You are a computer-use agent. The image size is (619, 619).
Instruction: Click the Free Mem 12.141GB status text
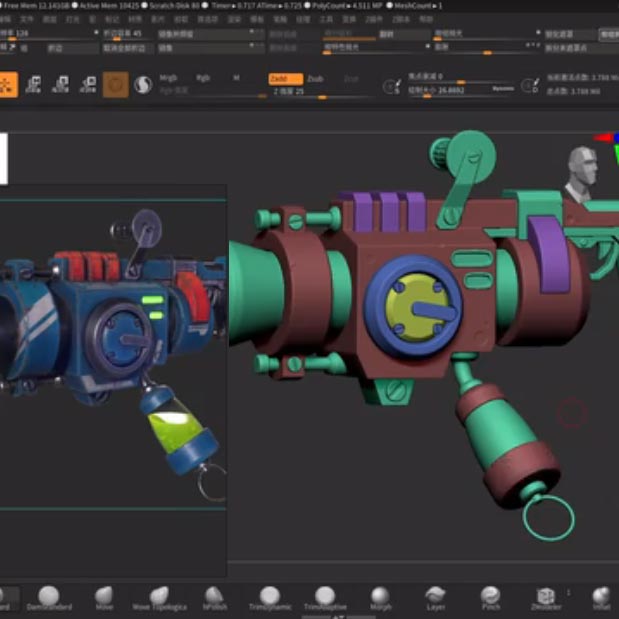[37, 6]
